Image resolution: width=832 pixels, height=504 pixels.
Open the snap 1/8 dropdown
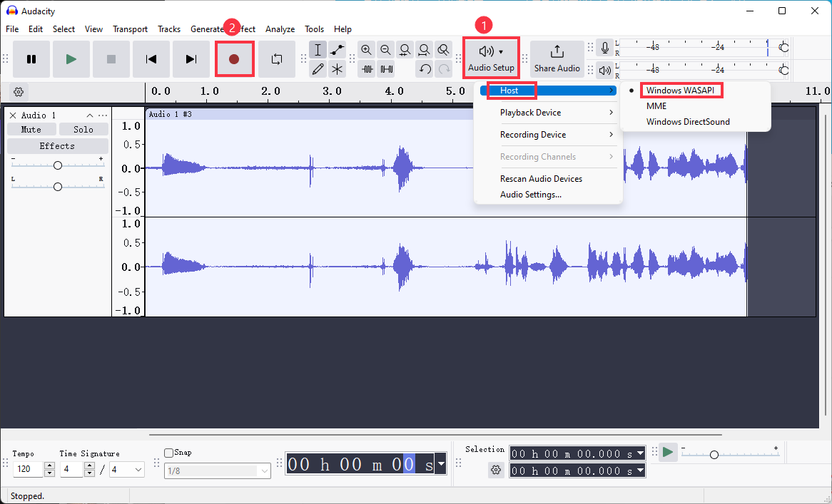tap(218, 470)
